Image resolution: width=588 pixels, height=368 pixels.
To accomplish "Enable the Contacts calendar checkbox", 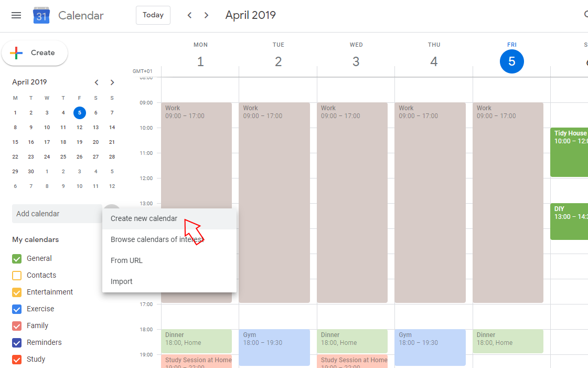I will 17,276.
